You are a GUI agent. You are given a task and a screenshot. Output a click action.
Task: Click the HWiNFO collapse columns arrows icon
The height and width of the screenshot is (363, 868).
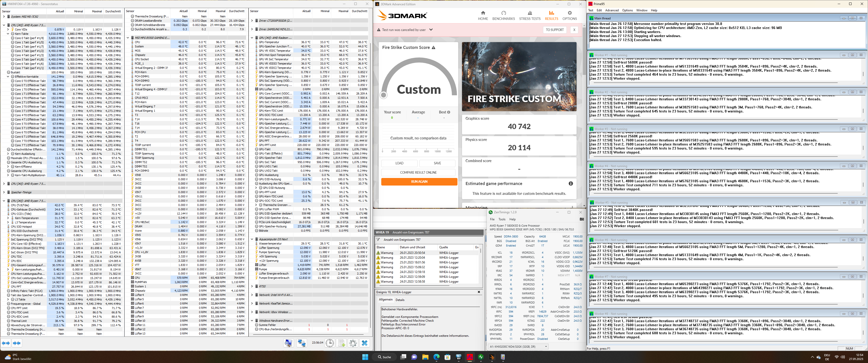16,343
